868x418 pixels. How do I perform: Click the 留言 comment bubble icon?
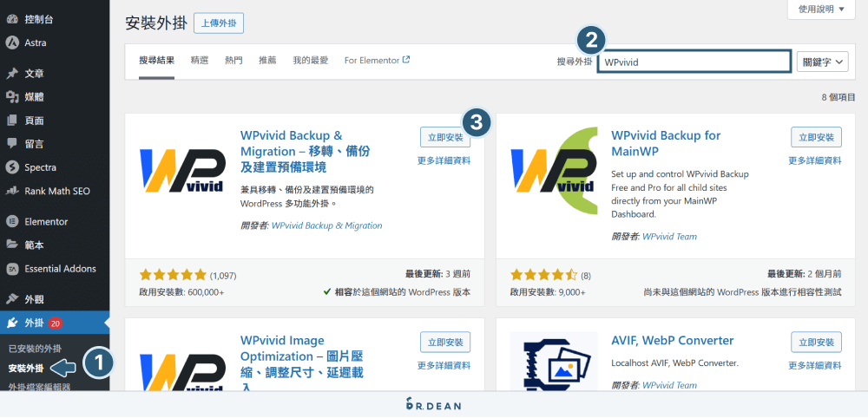[x=11, y=144]
